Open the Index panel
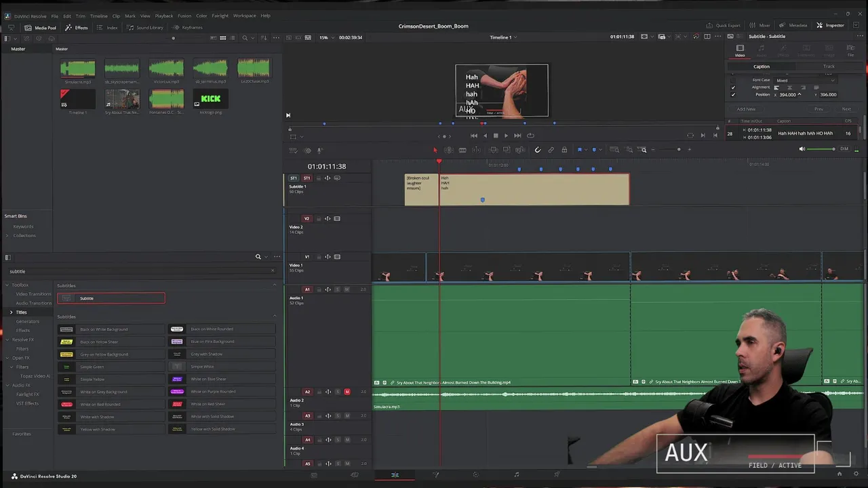Image resolution: width=868 pixels, height=488 pixels. pyautogui.click(x=107, y=27)
